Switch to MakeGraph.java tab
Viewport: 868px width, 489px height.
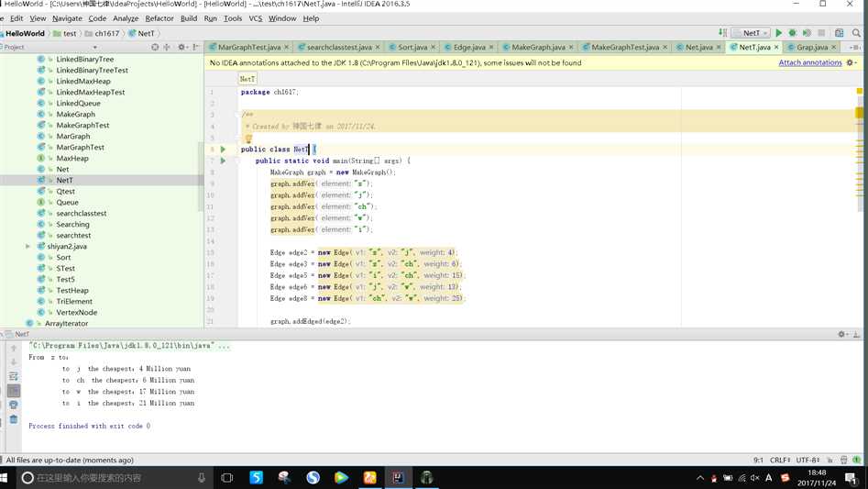(538, 47)
